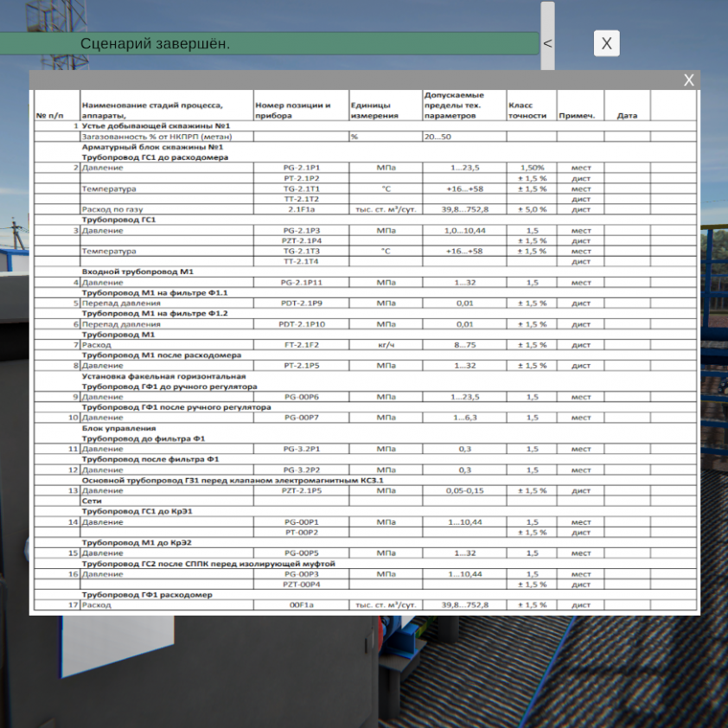Screen dimensions: 728x728
Task: Click the unit 'кг/ч'
Action: [x=386, y=345]
